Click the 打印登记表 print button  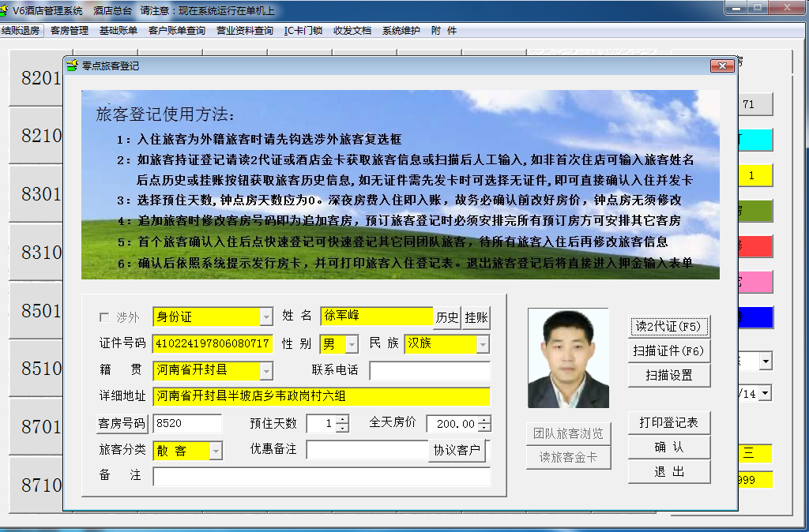coord(668,422)
